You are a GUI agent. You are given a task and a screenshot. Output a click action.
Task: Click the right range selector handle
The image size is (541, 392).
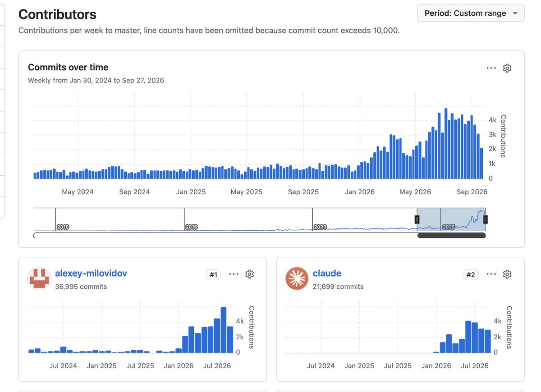pyautogui.click(x=486, y=219)
